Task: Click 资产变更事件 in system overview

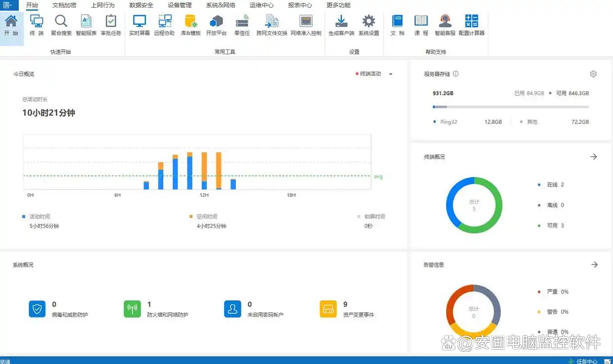Action: point(358,314)
